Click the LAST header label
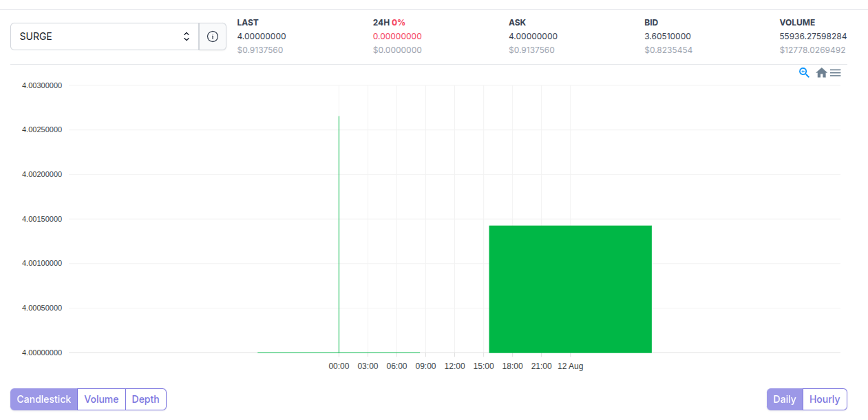Screen dimensions: 868x420 click(248, 23)
